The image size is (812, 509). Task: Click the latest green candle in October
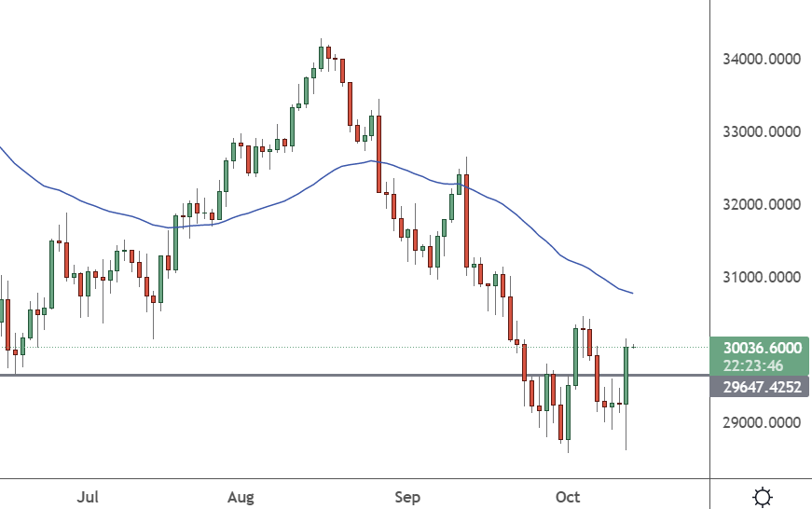[x=626, y=375]
